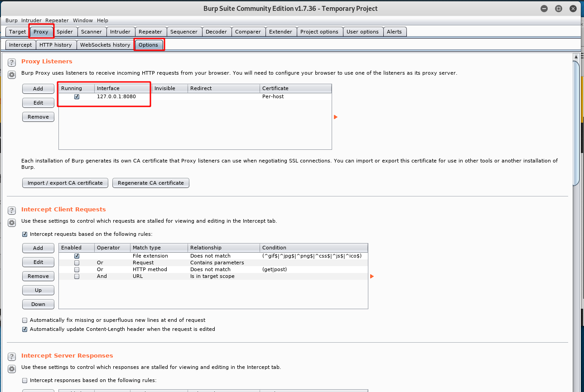Click the orange arrow beside the rules table

[x=372, y=276]
